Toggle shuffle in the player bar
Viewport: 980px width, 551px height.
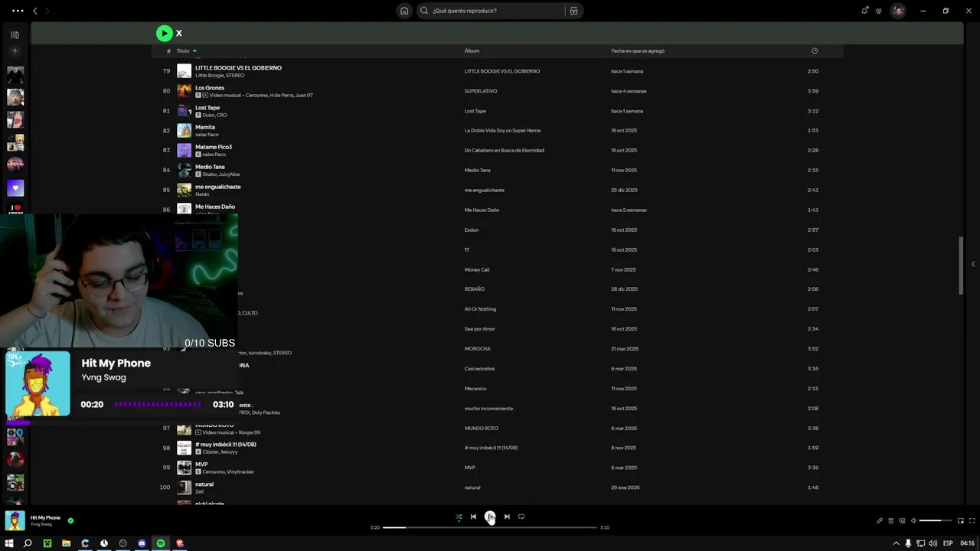point(459,517)
